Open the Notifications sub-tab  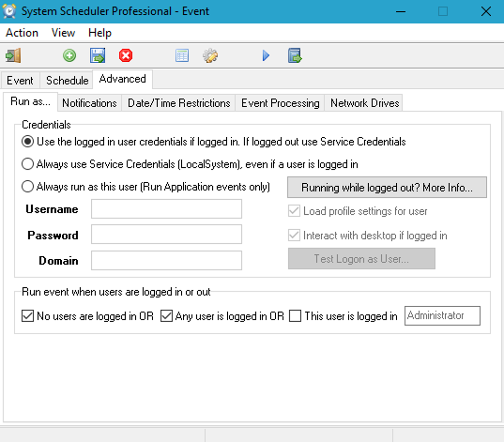tap(89, 103)
